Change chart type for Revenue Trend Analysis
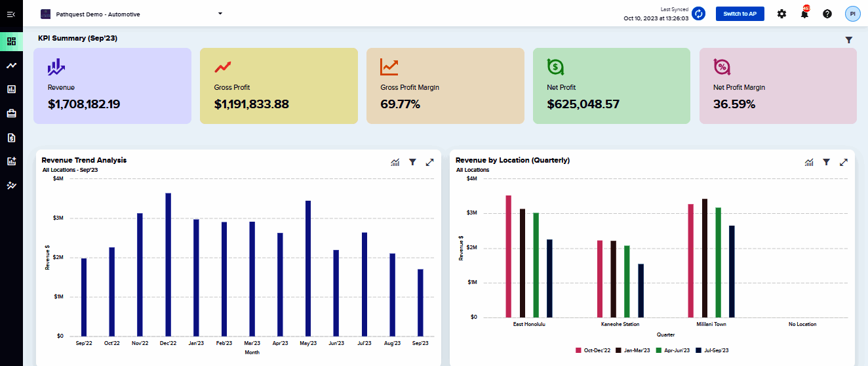This screenshot has width=868, height=366. click(x=395, y=162)
